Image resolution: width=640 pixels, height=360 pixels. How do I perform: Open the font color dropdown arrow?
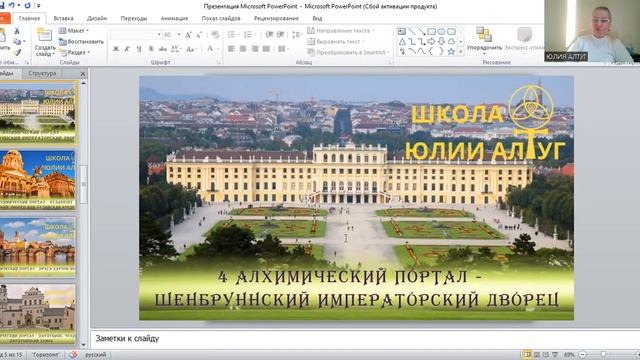(217, 49)
